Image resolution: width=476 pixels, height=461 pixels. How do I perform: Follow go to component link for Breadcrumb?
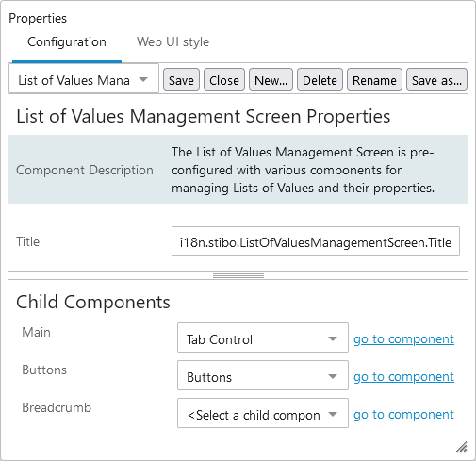403,415
